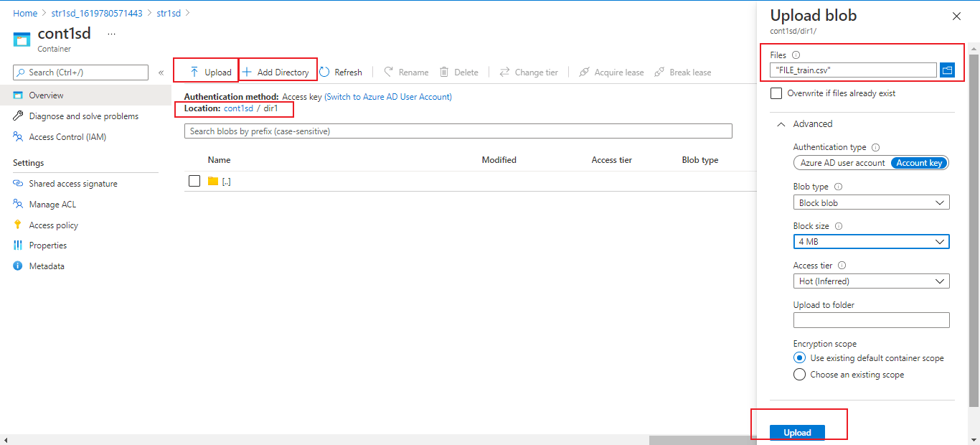980x445 pixels.
Task: Collapse the Advanced section
Action: (804, 124)
